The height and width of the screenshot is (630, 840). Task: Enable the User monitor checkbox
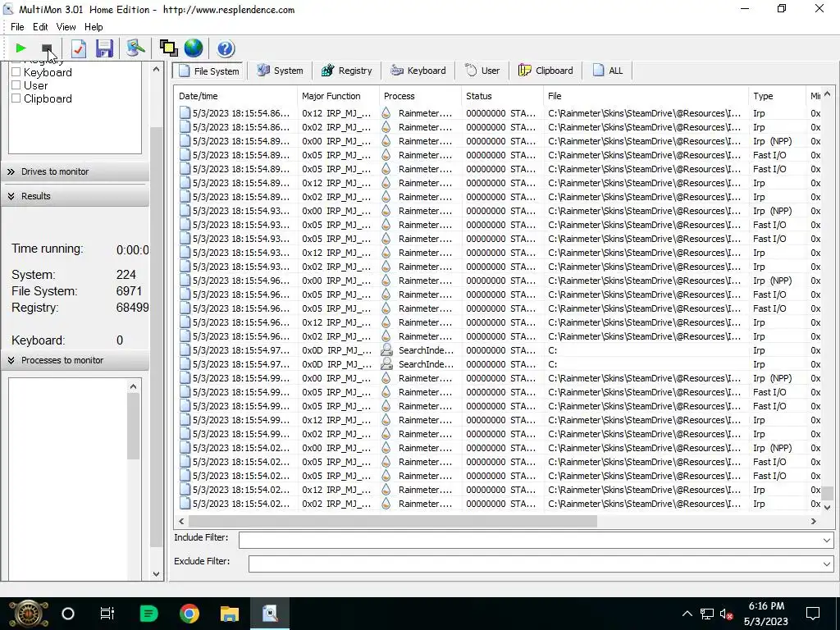coord(16,85)
